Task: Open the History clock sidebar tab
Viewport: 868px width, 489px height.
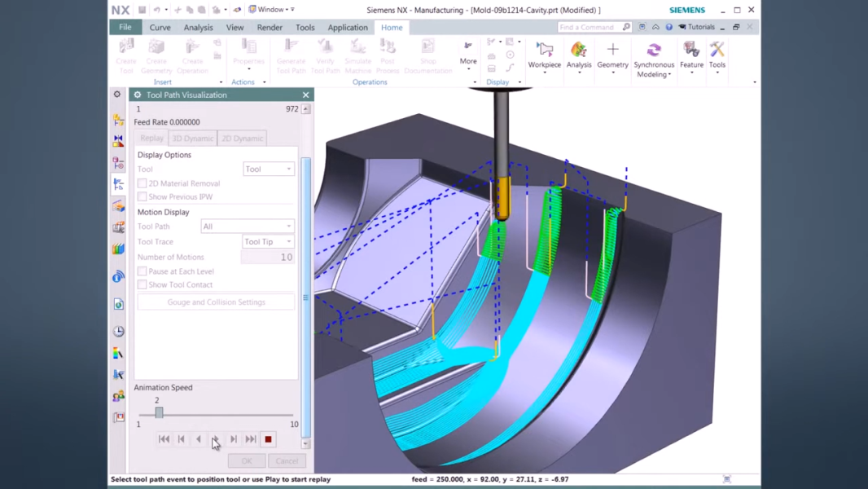Action: tap(118, 331)
